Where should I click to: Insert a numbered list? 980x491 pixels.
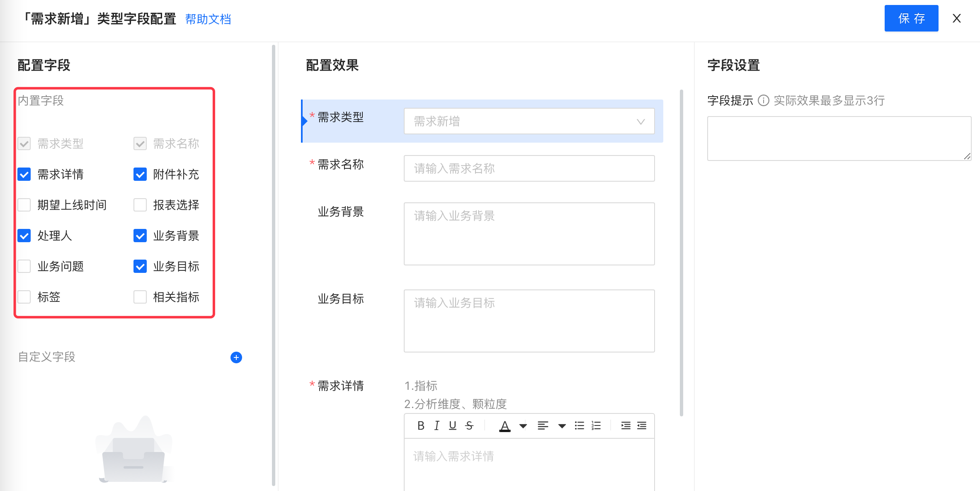[x=596, y=425]
